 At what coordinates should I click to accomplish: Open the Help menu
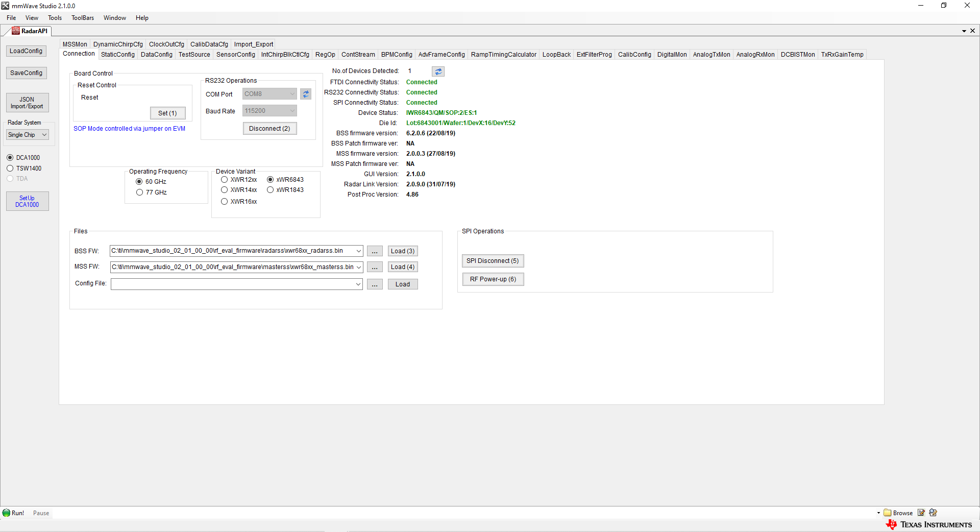point(142,18)
